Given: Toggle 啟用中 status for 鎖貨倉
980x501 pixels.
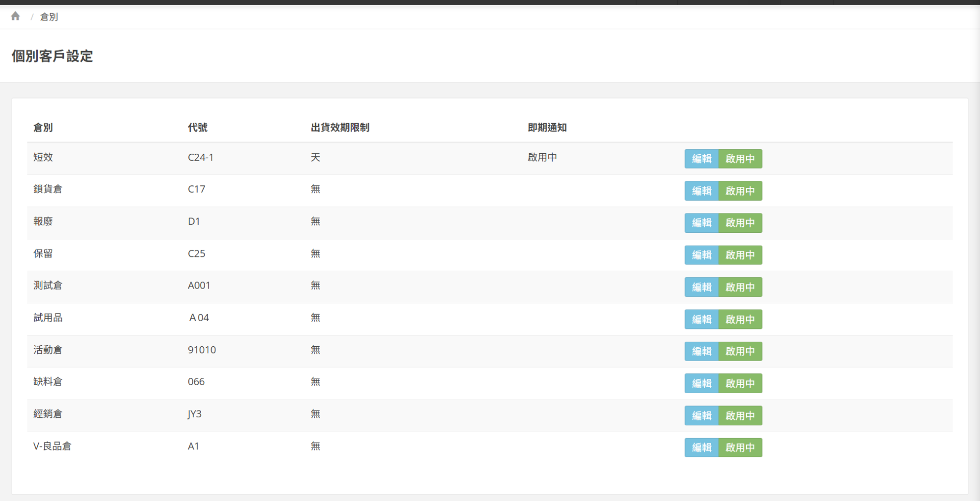Looking at the screenshot, I should point(740,191).
